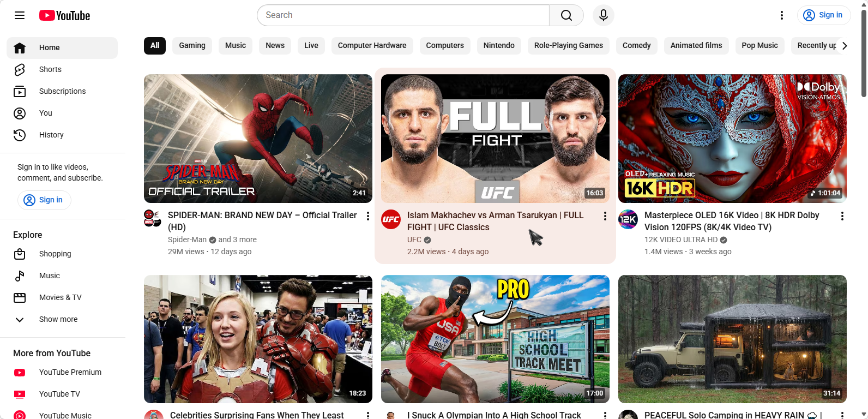
Task: Select the Animated films chip
Action: pos(696,45)
